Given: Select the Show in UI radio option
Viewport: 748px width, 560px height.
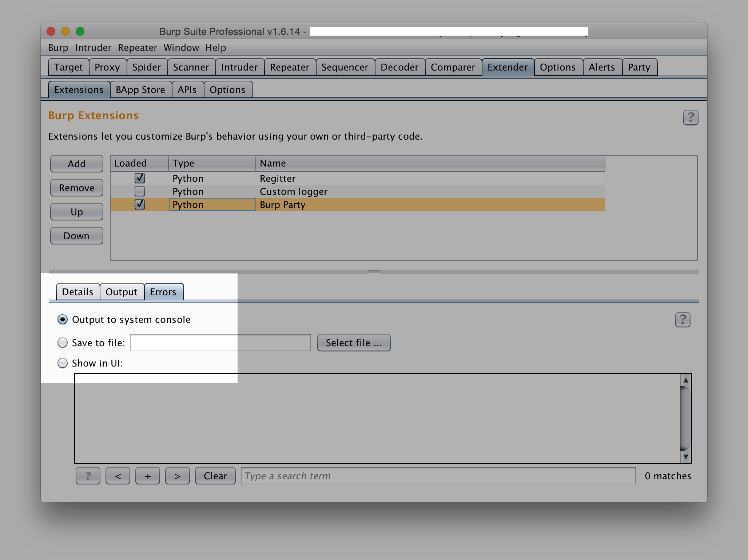Looking at the screenshot, I should 63,363.
